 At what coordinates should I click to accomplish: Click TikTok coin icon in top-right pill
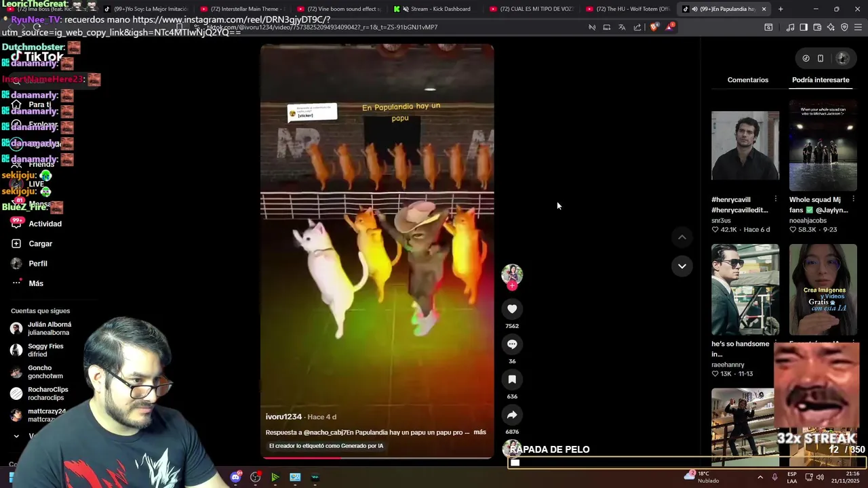(806, 58)
